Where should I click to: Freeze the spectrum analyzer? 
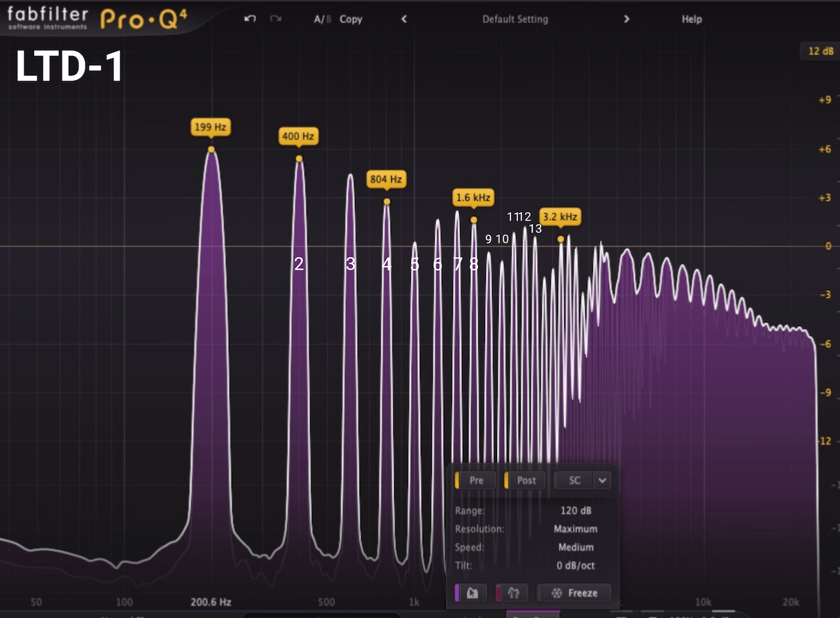tap(574, 593)
